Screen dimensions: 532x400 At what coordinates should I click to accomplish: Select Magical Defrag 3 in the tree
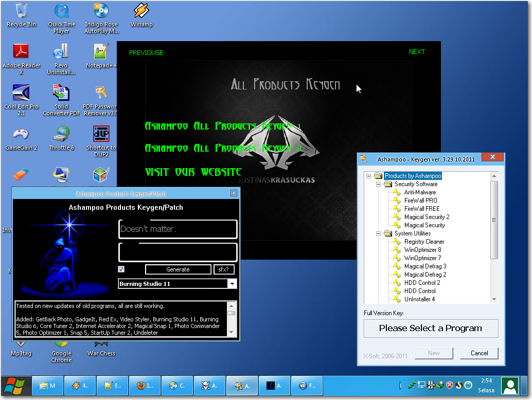pos(425,266)
